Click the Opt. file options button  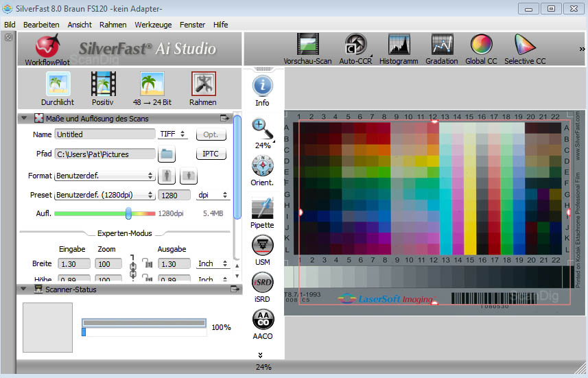pos(211,134)
